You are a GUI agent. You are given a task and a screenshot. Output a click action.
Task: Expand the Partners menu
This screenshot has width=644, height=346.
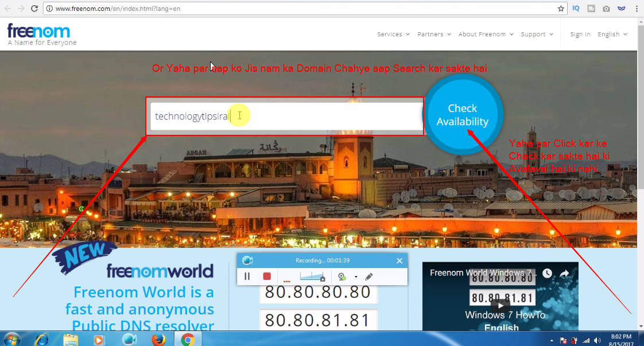click(434, 34)
